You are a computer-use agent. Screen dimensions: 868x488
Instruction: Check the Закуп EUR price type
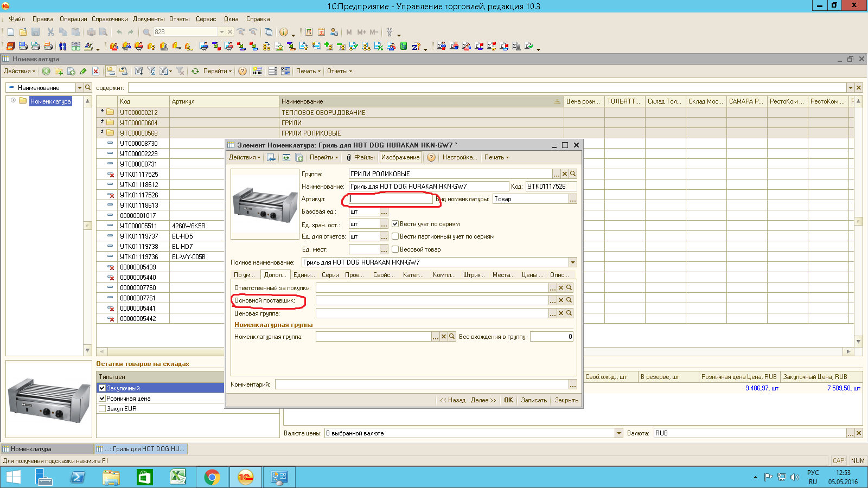(x=102, y=409)
